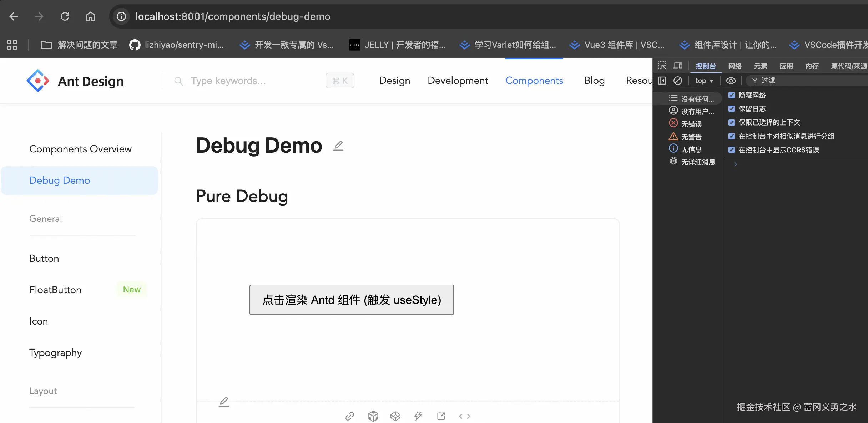Click the browser forward arrow
The height and width of the screenshot is (423, 868).
pyautogui.click(x=39, y=16)
